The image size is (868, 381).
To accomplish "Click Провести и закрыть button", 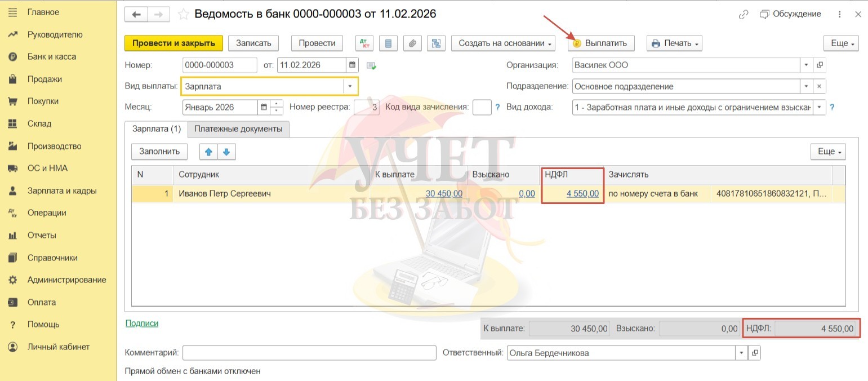I will pos(173,43).
